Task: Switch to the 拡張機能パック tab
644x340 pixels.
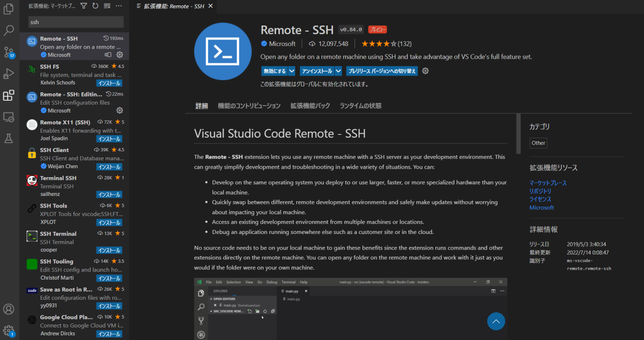Action: tap(310, 106)
